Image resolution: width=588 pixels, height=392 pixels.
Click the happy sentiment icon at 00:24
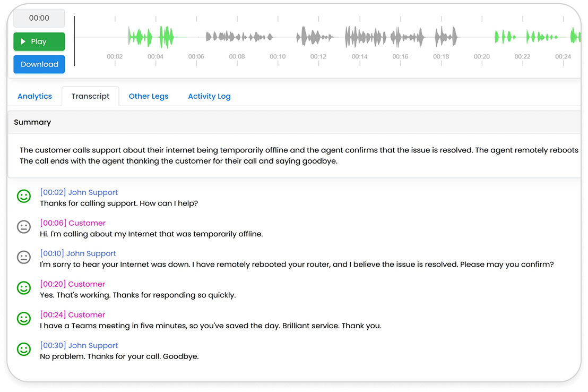tap(24, 319)
